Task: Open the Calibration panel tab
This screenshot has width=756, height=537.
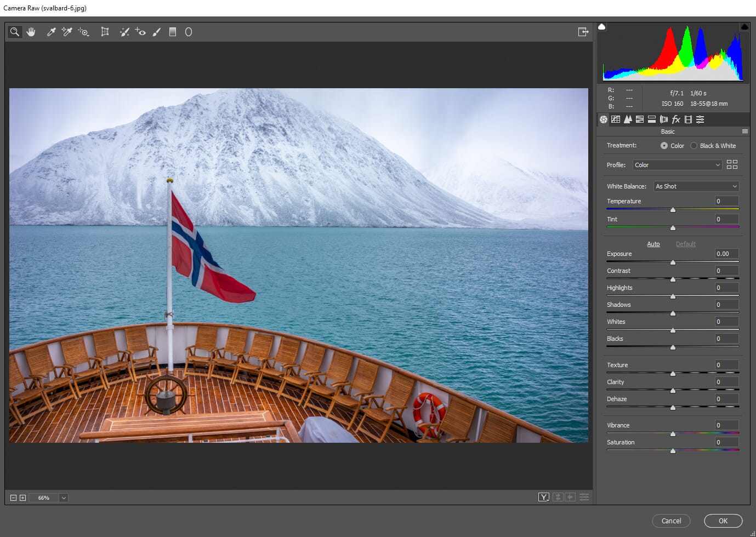Action: click(688, 119)
